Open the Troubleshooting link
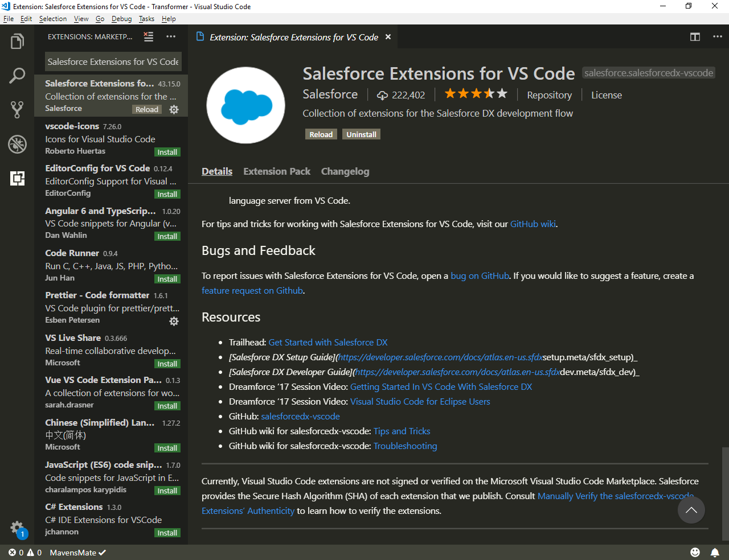 point(406,446)
